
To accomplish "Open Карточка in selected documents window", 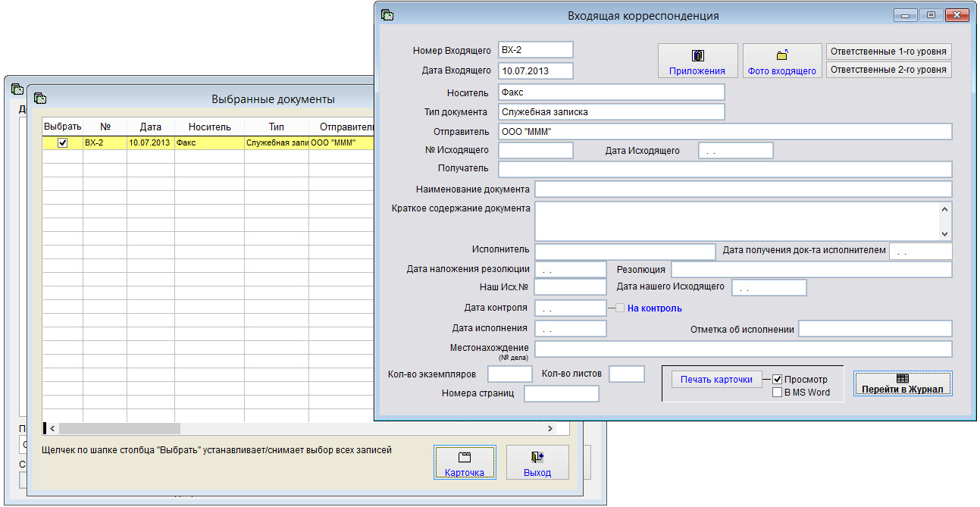I will point(465,462).
